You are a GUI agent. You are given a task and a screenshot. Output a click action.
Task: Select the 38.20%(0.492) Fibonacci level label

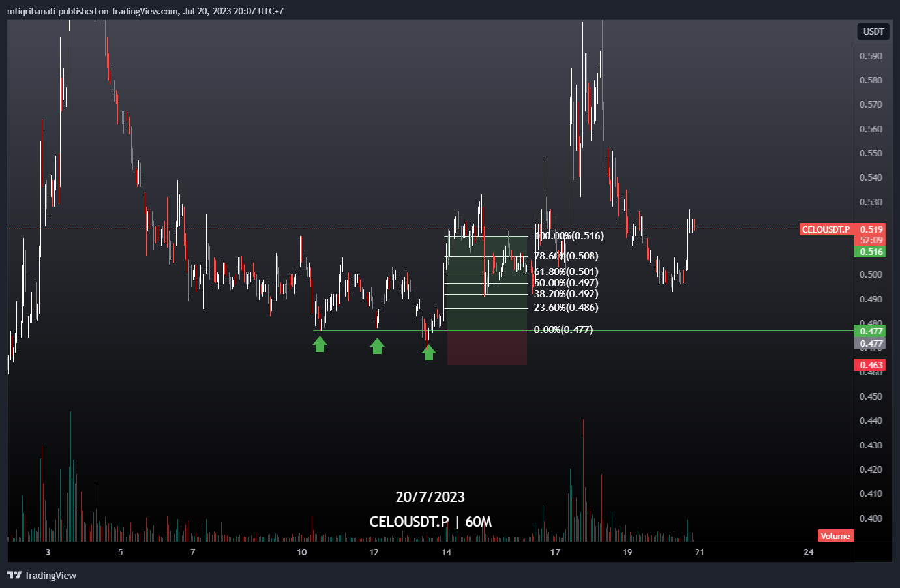566,294
